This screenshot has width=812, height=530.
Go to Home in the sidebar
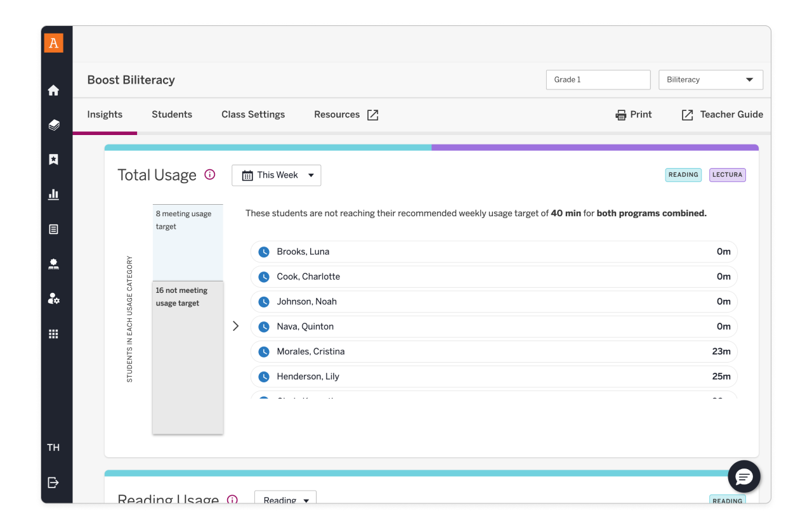(53, 91)
